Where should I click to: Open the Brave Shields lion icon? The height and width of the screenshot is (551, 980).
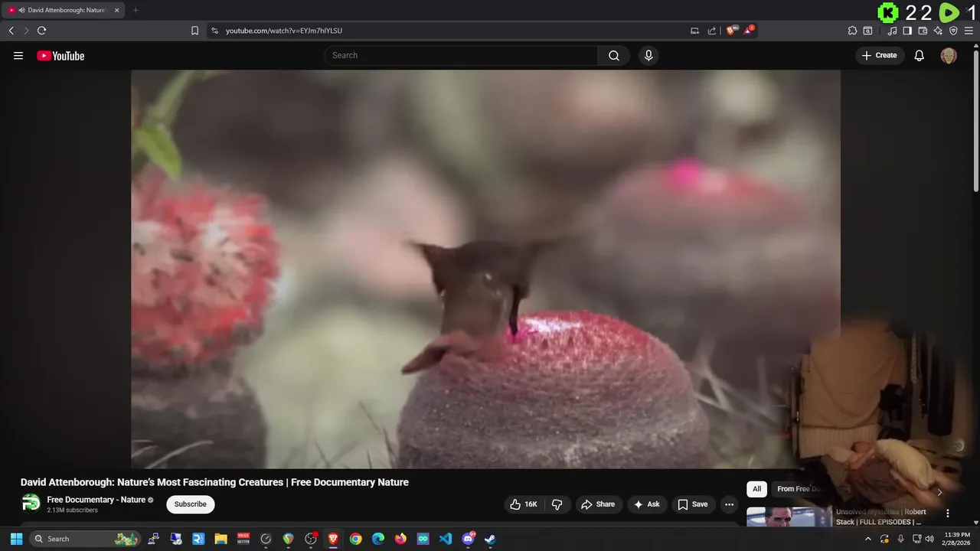[x=731, y=31]
